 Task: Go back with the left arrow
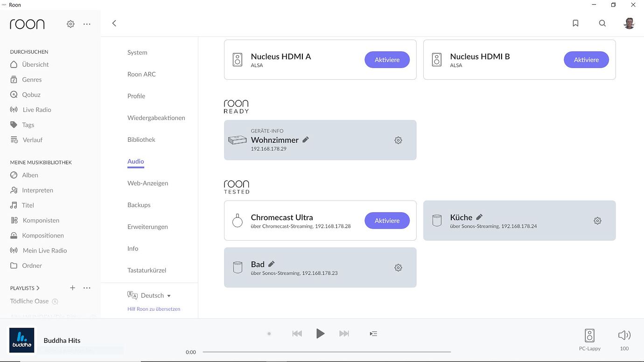(x=114, y=23)
